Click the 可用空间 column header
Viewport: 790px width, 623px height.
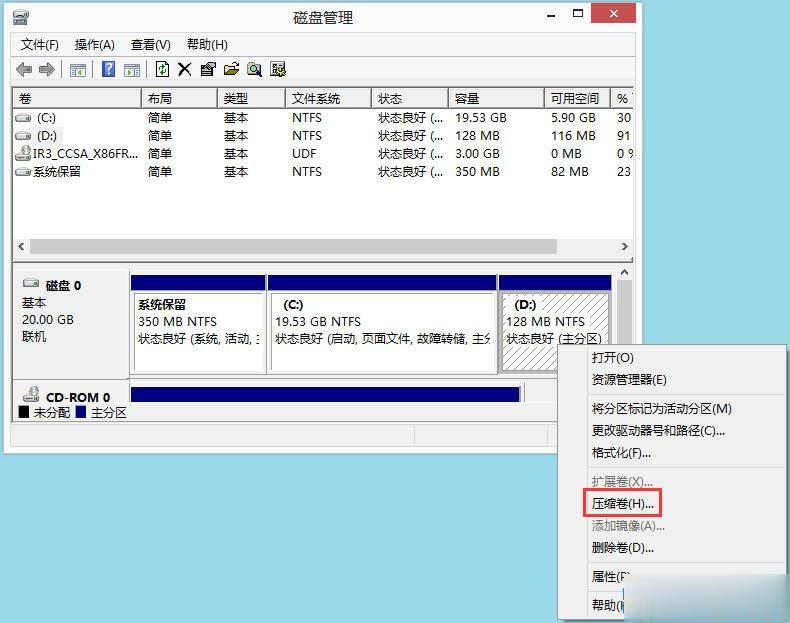pyautogui.click(x=577, y=99)
